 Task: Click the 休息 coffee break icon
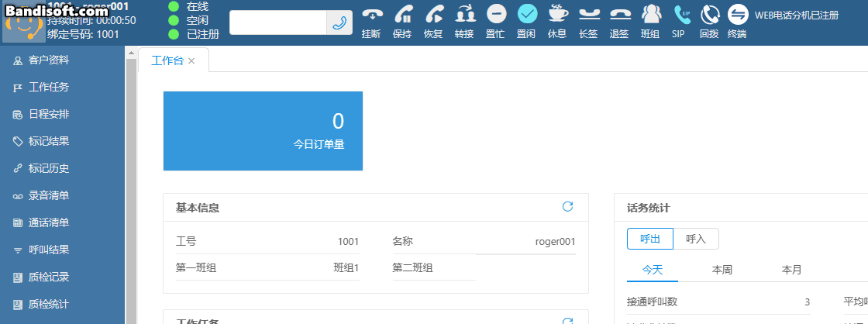coord(557,15)
